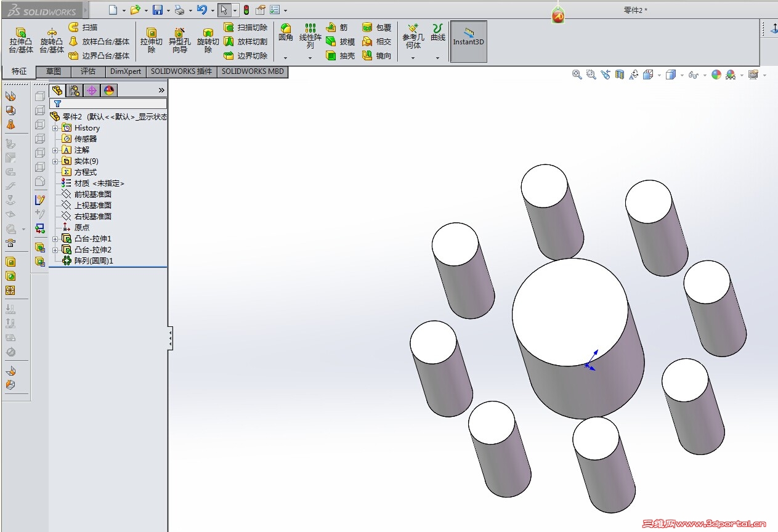This screenshot has height=532, width=778.
Task: Select the 边界切除 boundary cut tool
Action: pyautogui.click(x=246, y=55)
